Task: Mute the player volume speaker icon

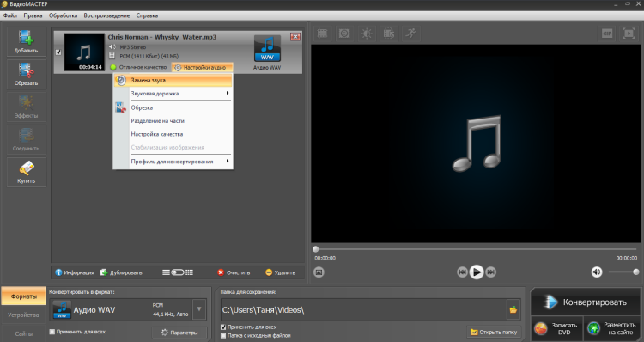Action: click(x=597, y=272)
